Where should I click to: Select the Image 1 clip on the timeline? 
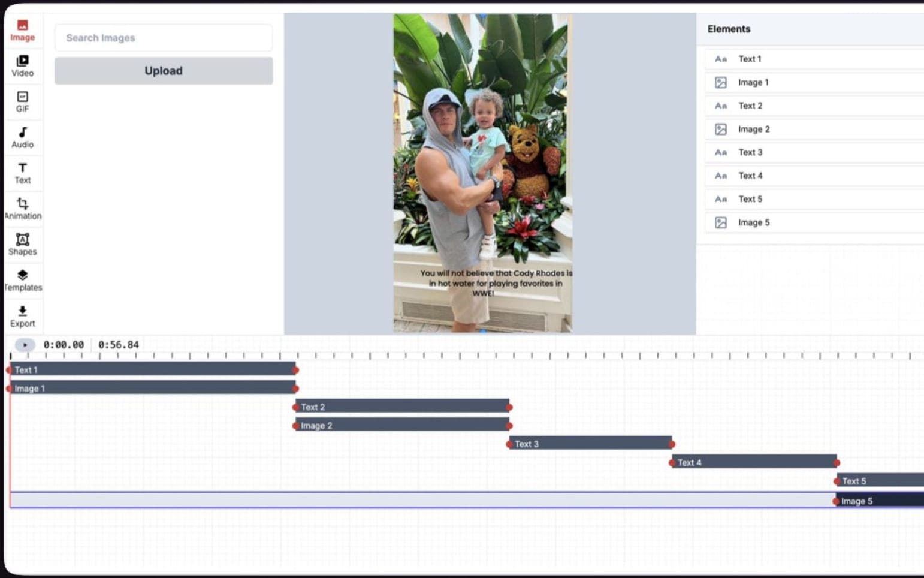(153, 388)
